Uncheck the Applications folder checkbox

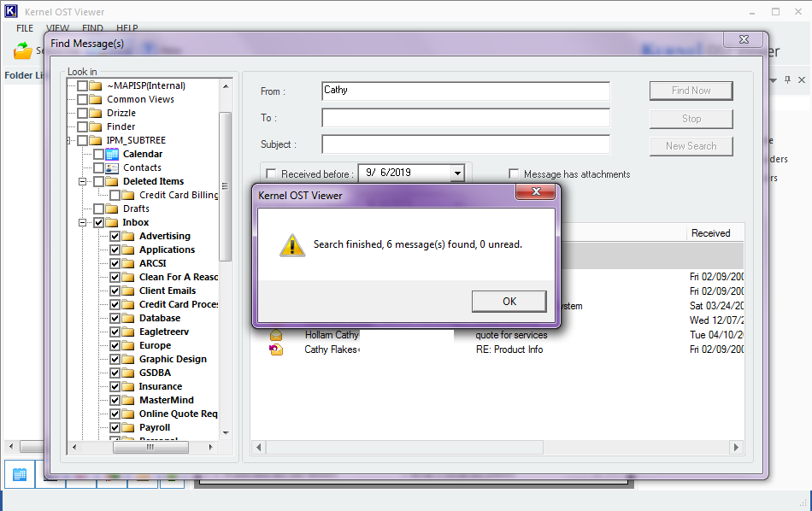pyautogui.click(x=115, y=250)
